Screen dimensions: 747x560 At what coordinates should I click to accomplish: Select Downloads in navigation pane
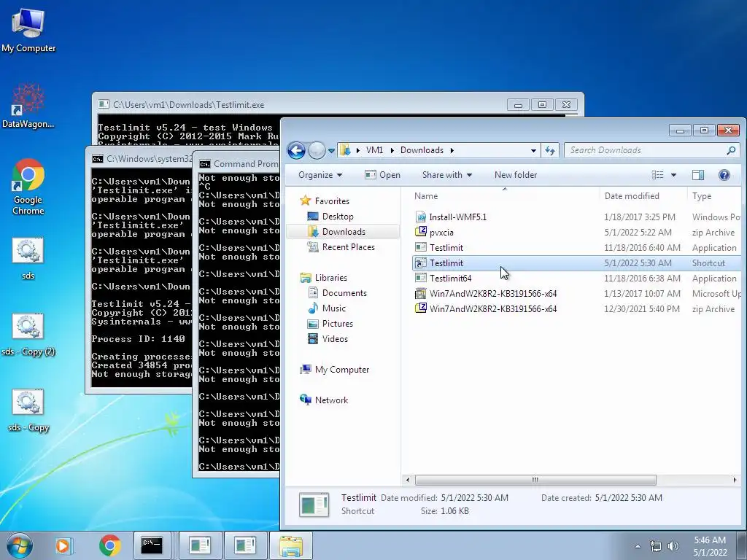coord(343,231)
